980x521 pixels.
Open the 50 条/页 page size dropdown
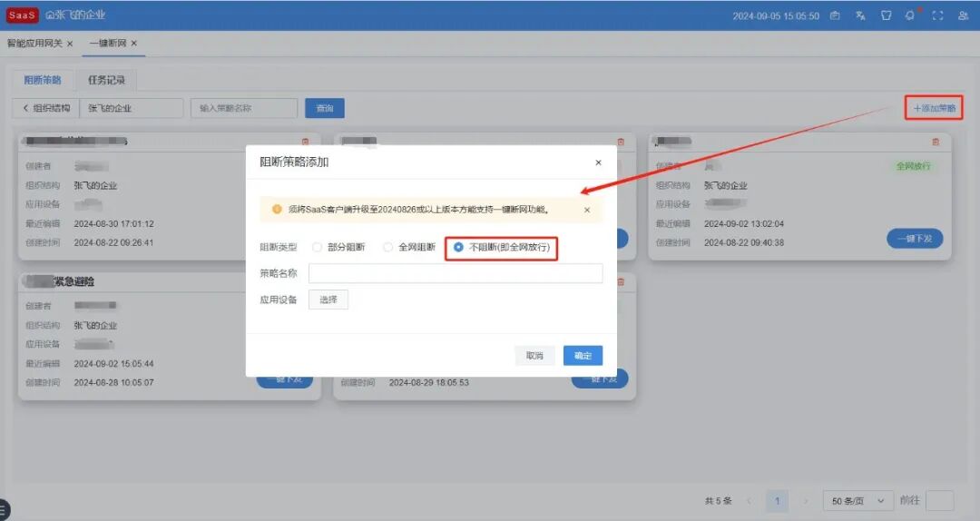[857, 501]
